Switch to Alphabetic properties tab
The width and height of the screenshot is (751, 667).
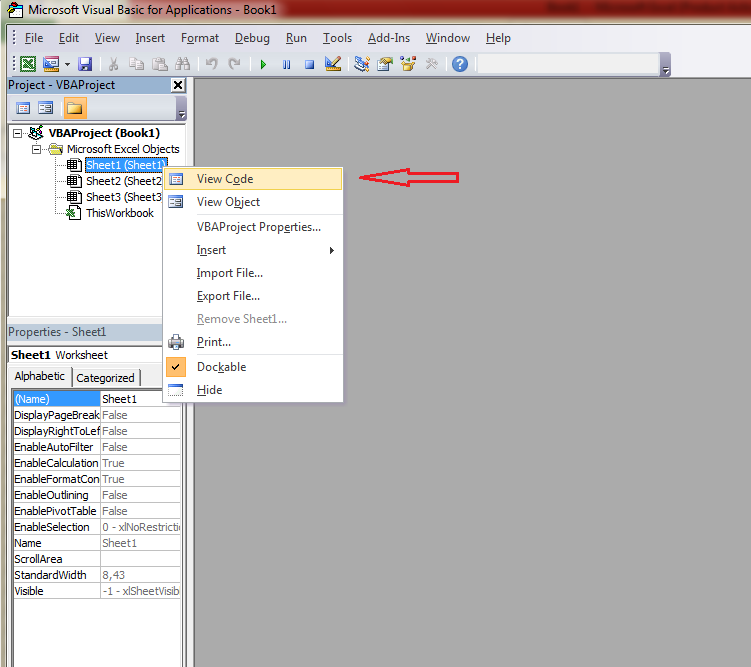[40, 376]
